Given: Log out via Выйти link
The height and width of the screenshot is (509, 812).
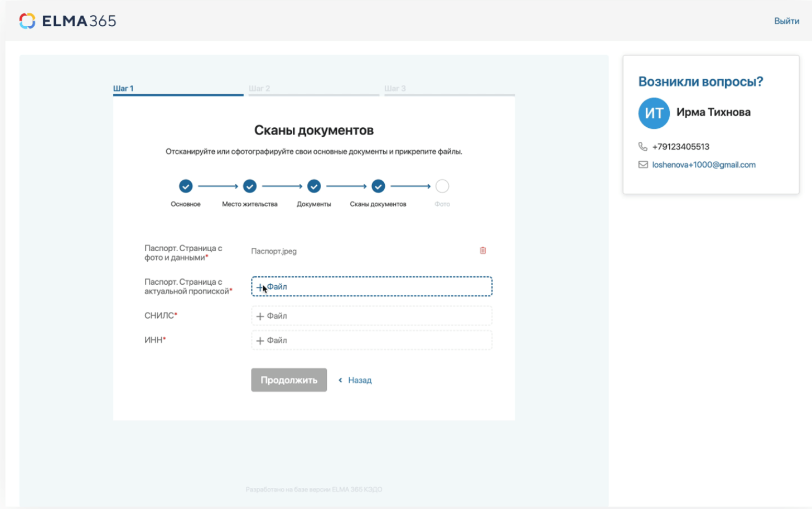Looking at the screenshot, I should click(786, 21).
